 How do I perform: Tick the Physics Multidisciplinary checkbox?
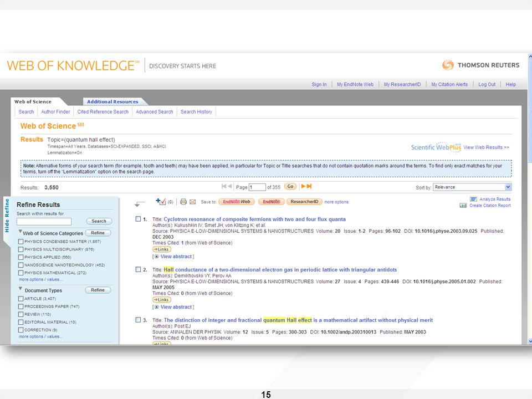click(21, 249)
